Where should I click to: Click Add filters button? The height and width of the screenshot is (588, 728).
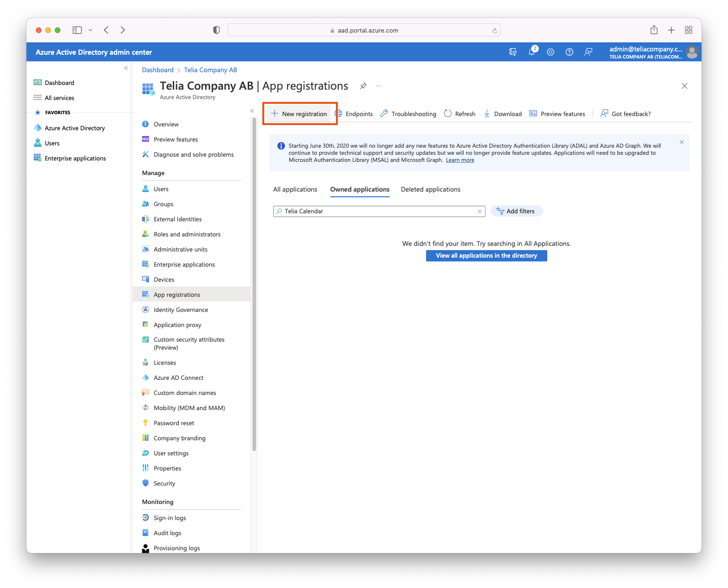[517, 211]
